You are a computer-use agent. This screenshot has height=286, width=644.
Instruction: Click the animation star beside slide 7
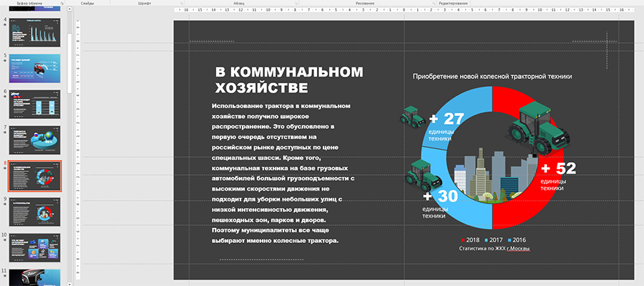coord(5,133)
